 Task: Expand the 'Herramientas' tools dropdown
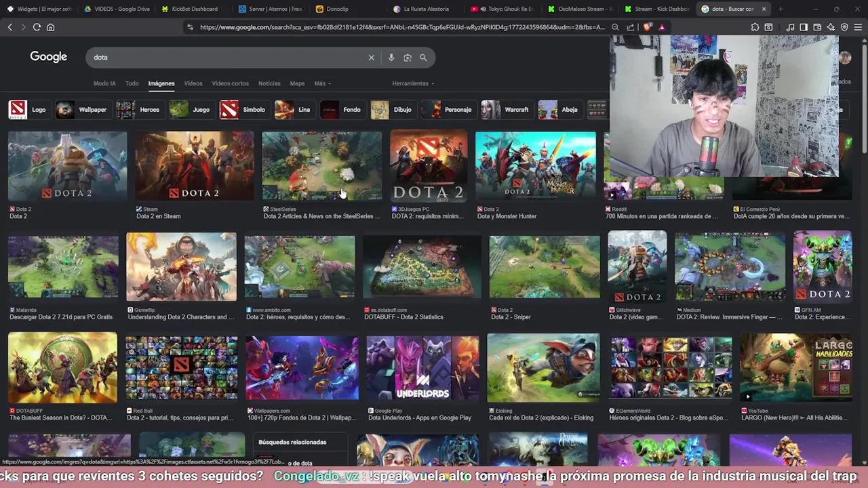(x=412, y=83)
